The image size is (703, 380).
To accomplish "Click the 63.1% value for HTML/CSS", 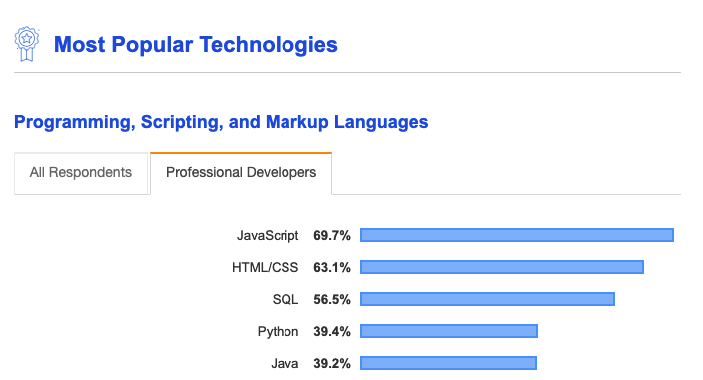I will (x=332, y=268).
